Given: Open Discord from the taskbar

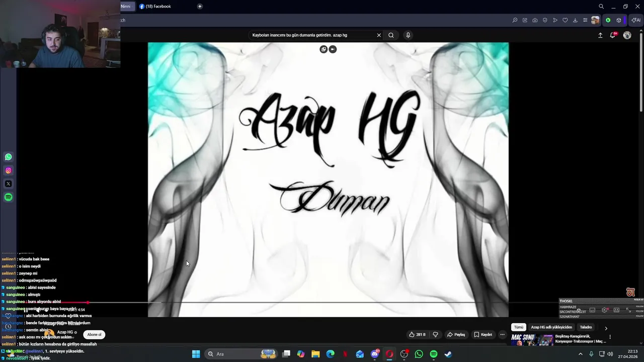Looking at the screenshot, I should (375, 354).
